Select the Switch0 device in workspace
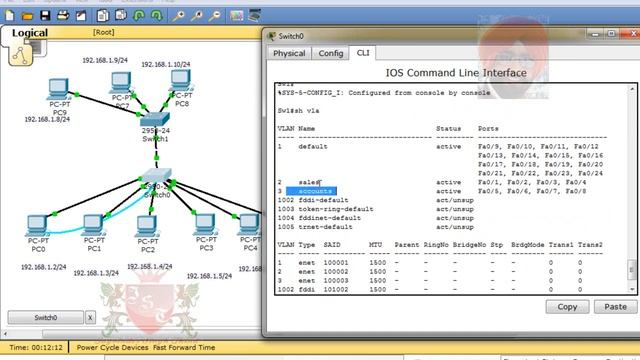640x360 pixels. coord(157,176)
